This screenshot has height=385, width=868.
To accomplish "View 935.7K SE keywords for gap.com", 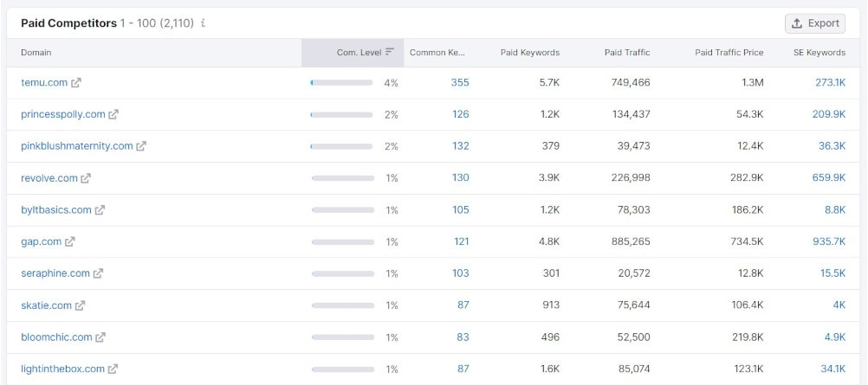I will tap(829, 241).
